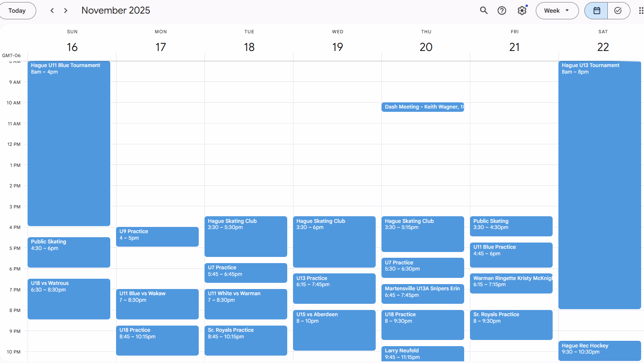Click the search magnifier icon
Image resolution: width=644 pixels, height=363 pixels.
pyautogui.click(x=484, y=11)
